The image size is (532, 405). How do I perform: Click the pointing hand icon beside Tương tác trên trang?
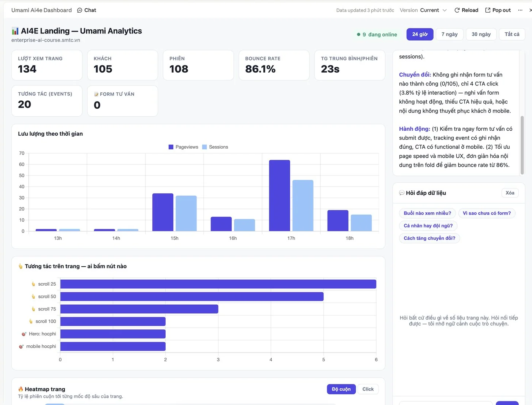pos(21,266)
